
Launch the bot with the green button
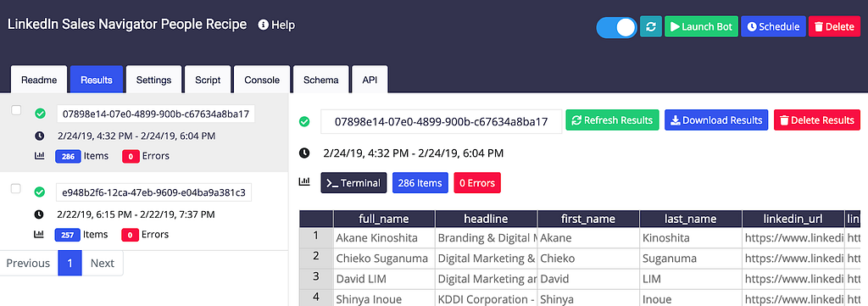pyautogui.click(x=701, y=26)
